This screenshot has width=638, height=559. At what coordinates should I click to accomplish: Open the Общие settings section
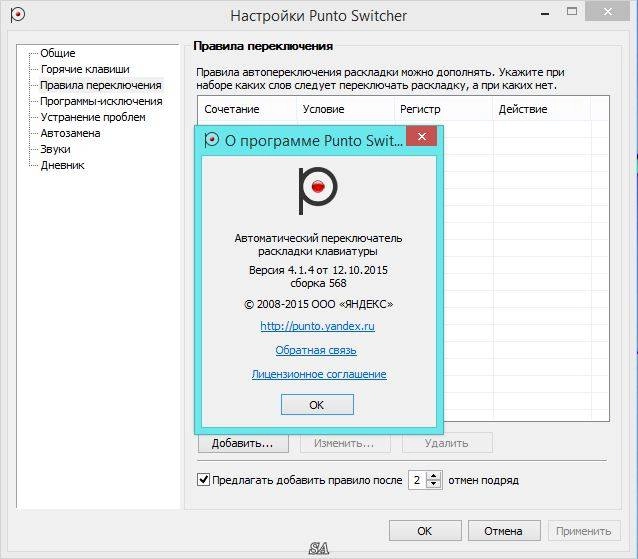click(58, 53)
